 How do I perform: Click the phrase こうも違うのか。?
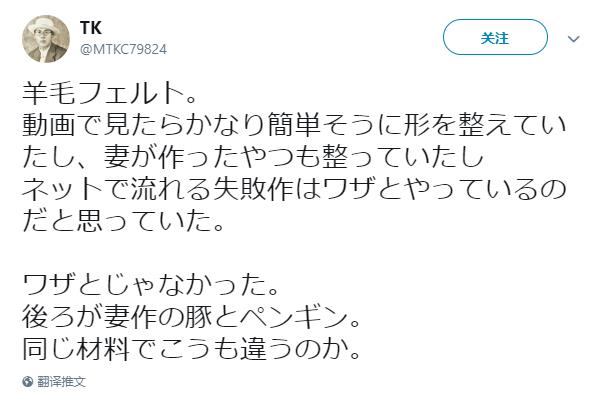pos(260,350)
